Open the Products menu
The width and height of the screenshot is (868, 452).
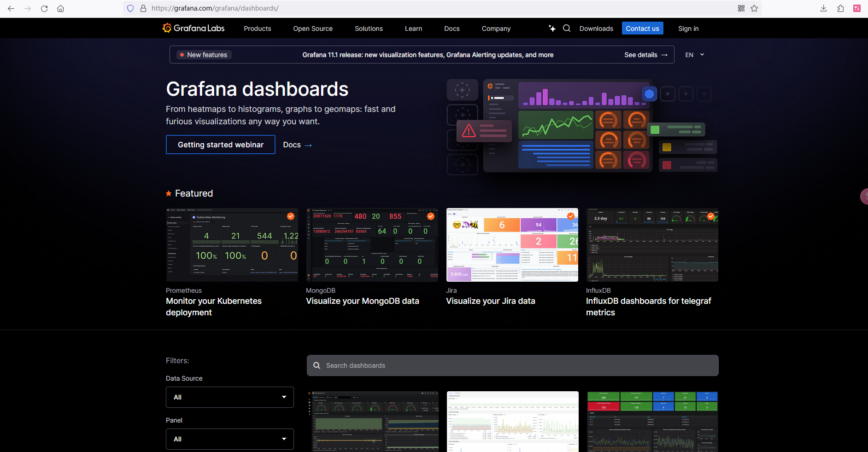tap(257, 29)
